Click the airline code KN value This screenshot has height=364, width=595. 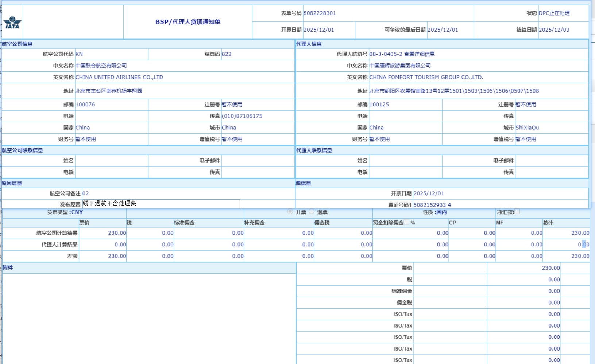(x=79, y=54)
